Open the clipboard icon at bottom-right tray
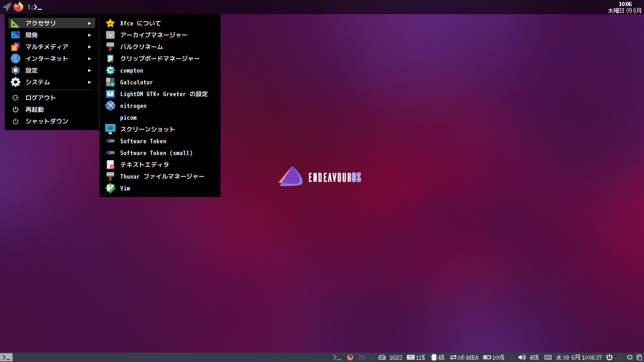Viewport: 644px width, 362px height. tap(639, 357)
